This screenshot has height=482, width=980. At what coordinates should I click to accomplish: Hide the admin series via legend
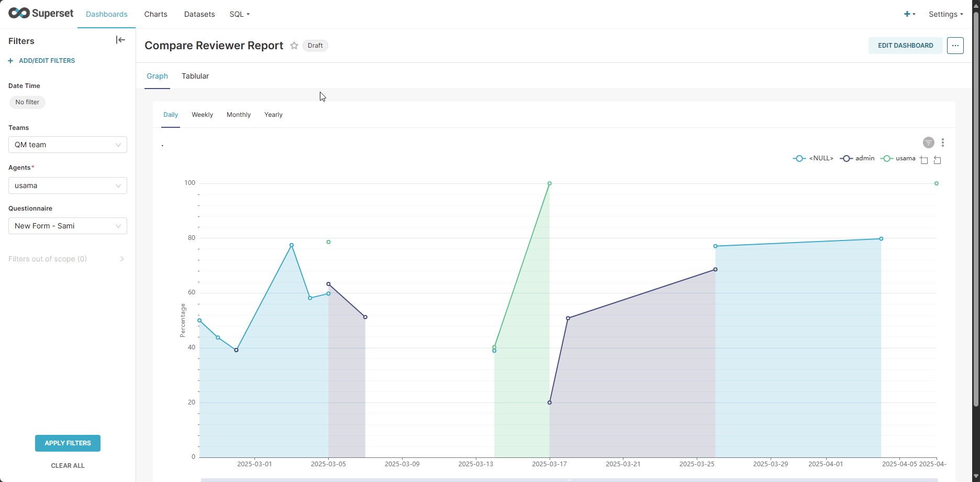[857, 158]
